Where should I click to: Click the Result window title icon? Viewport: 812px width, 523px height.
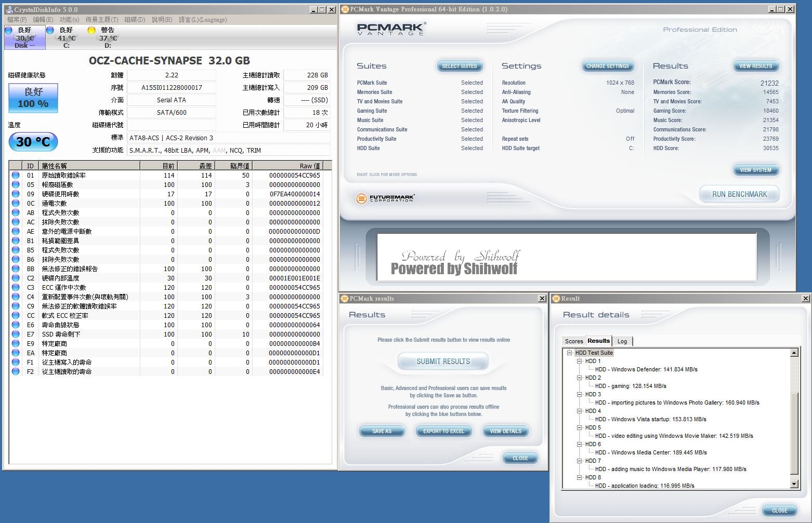[x=556, y=299]
